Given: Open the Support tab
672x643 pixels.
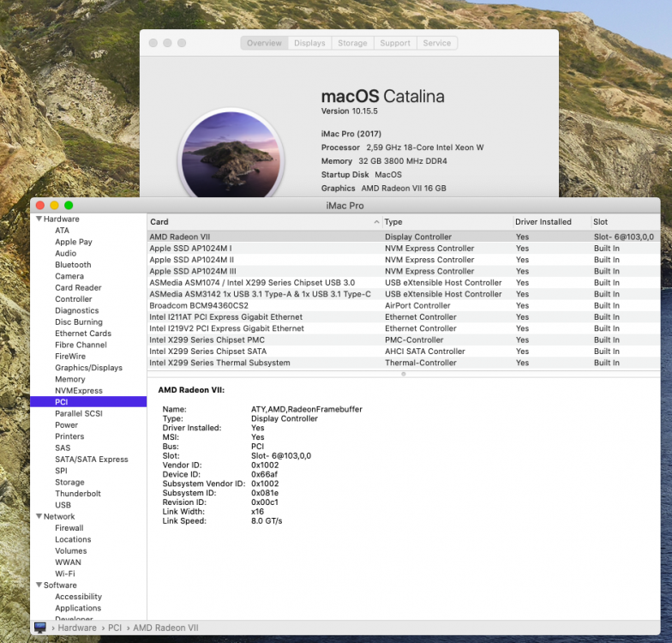Looking at the screenshot, I should (x=394, y=43).
